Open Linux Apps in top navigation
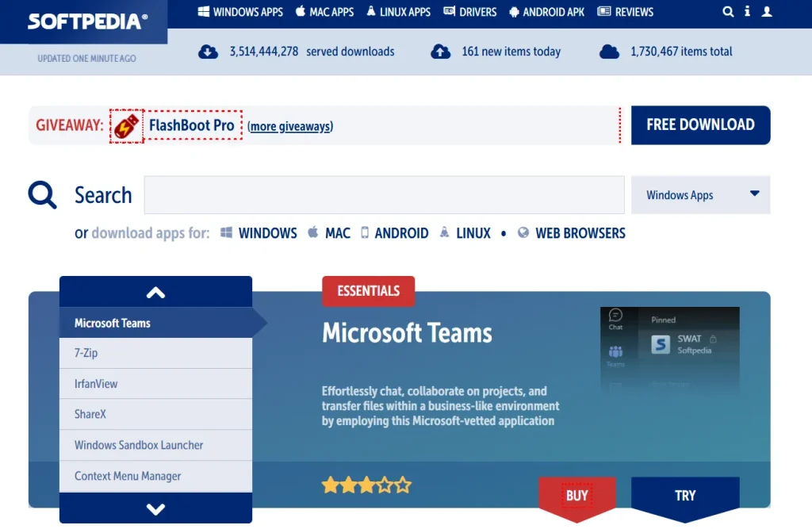The image size is (812, 529). (398, 12)
